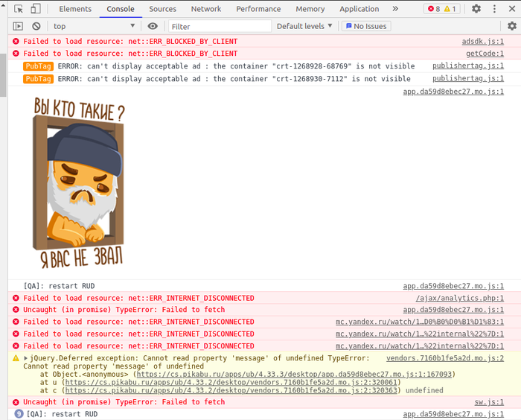Switch to the Sources tab

[x=162, y=9]
